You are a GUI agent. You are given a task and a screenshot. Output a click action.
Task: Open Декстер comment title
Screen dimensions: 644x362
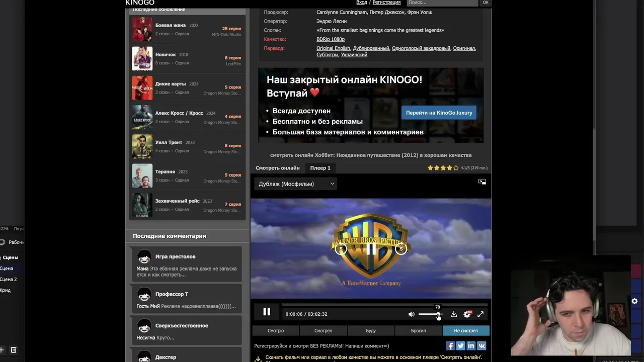click(x=166, y=357)
